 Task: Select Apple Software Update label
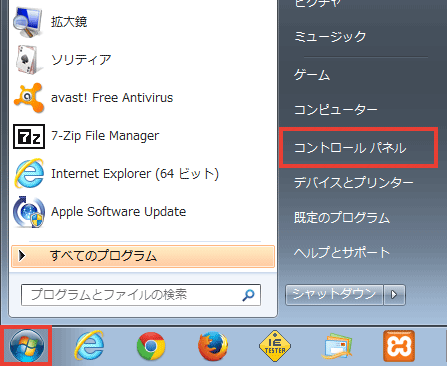[x=118, y=212]
